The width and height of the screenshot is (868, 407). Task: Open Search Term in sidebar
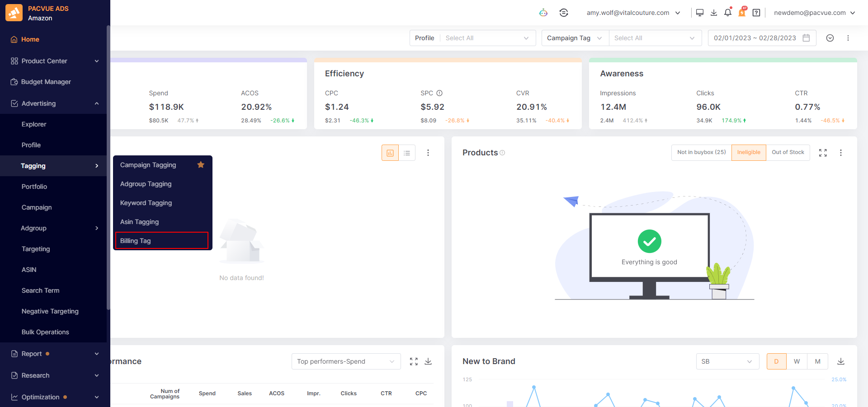(41, 290)
